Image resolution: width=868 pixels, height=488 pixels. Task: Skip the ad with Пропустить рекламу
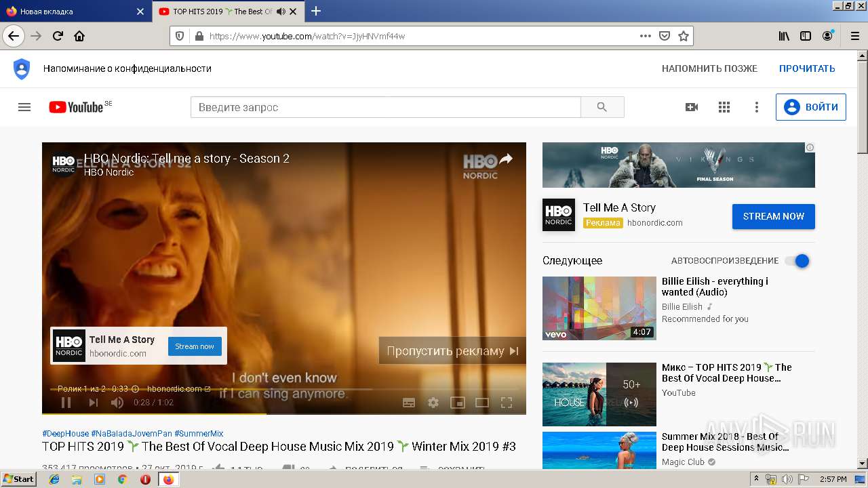[452, 350]
